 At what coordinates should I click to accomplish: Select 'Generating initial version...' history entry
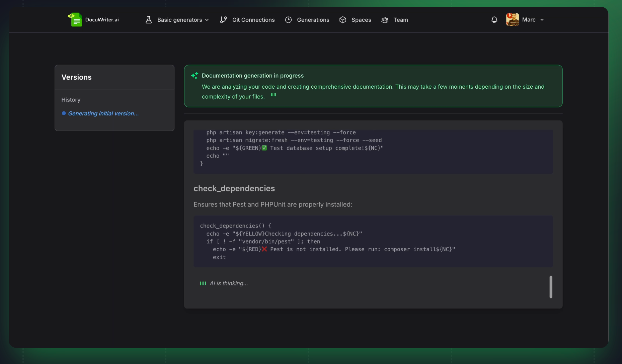(x=103, y=113)
